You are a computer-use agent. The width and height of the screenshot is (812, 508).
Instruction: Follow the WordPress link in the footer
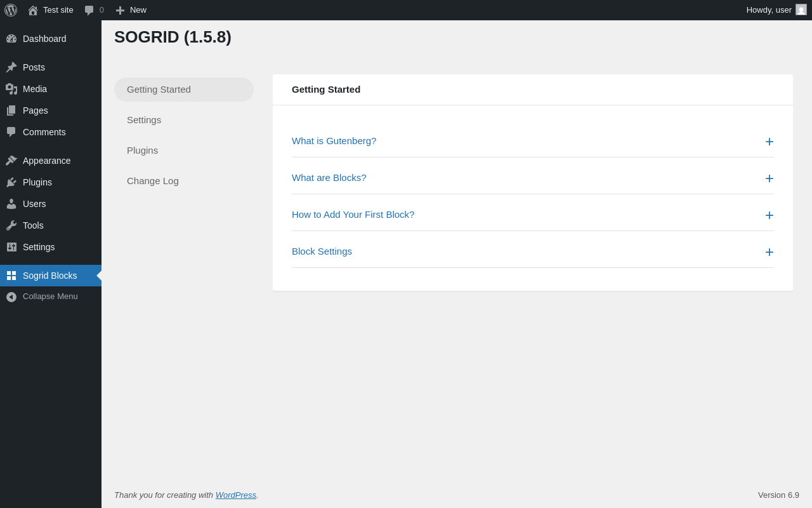pos(236,495)
